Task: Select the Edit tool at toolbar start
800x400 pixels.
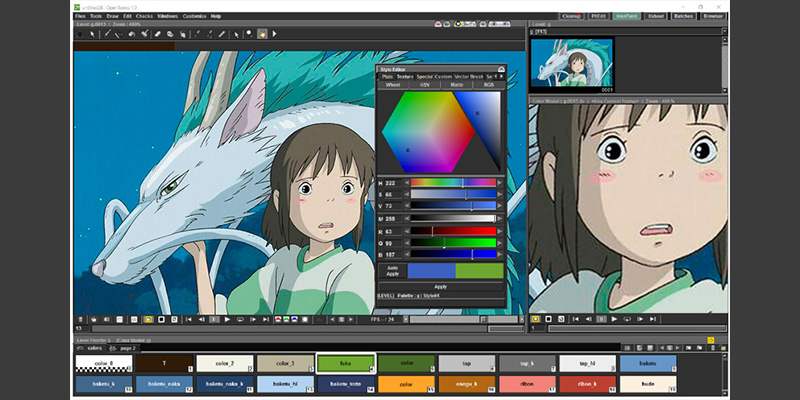Action: (80, 34)
